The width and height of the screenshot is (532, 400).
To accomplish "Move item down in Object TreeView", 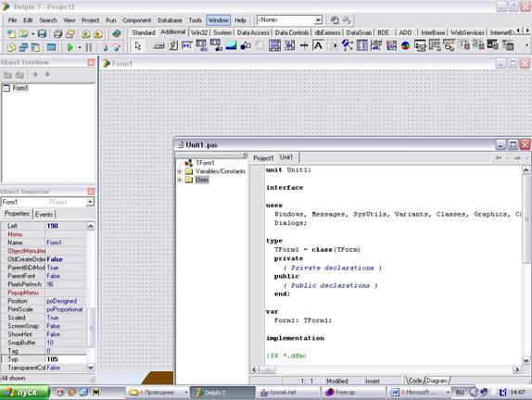I will (x=47, y=74).
